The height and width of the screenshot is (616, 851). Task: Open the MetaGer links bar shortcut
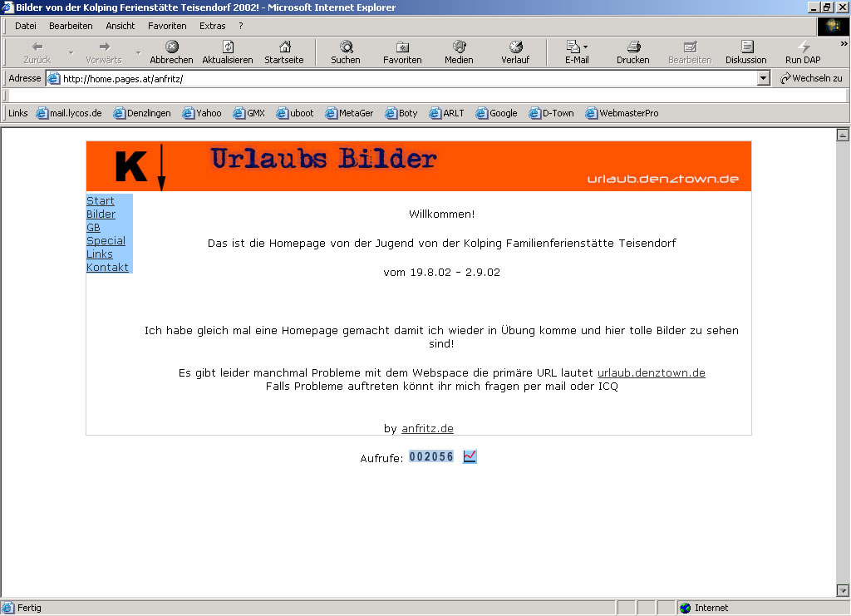point(350,113)
